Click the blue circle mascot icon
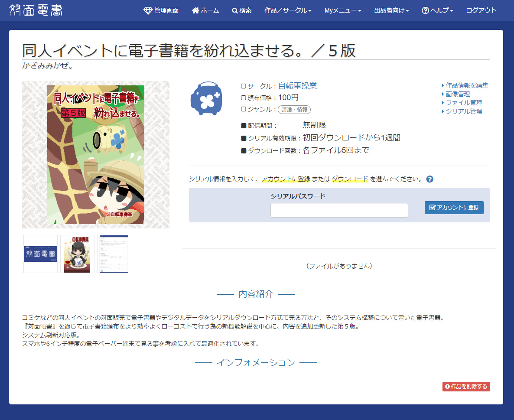The height and width of the screenshot is (420, 514). (206, 98)
